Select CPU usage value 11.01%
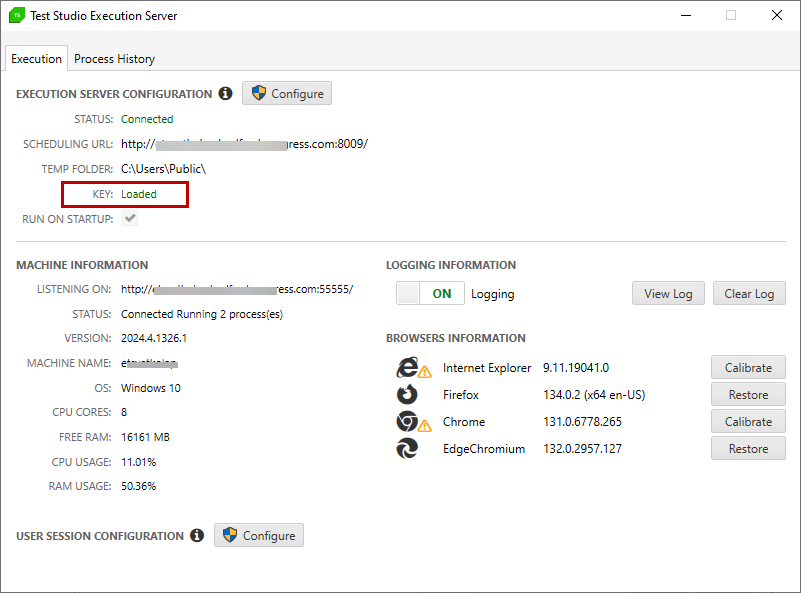The image size is (801, 593). 138,462
